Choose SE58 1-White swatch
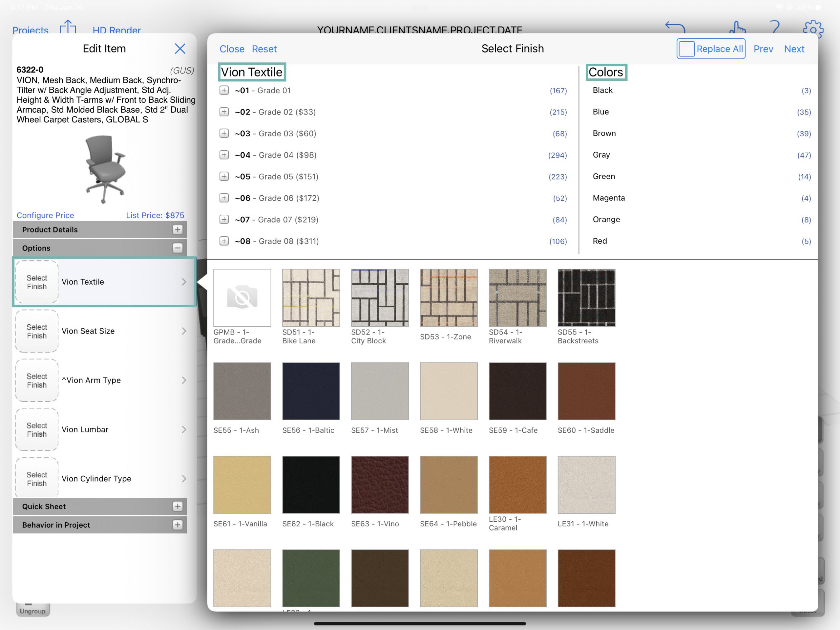Screen dimensions: 840x630 pos(449,391)
